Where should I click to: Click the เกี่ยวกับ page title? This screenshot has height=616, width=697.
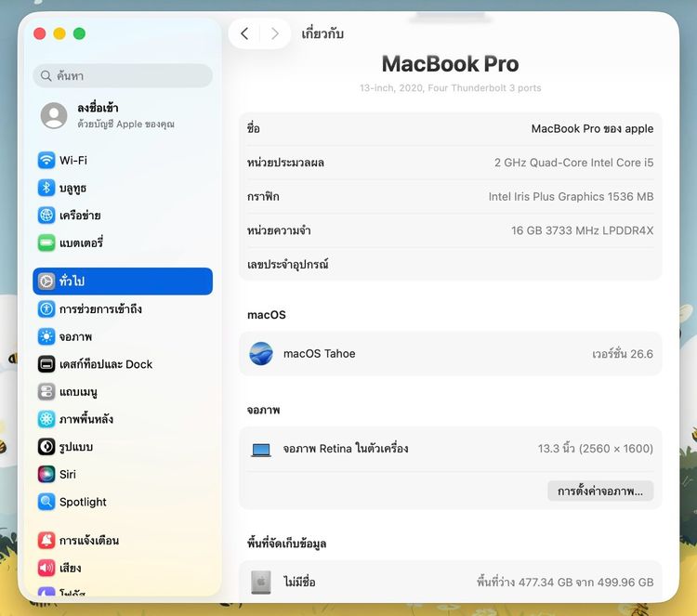(x=322, y=33)
